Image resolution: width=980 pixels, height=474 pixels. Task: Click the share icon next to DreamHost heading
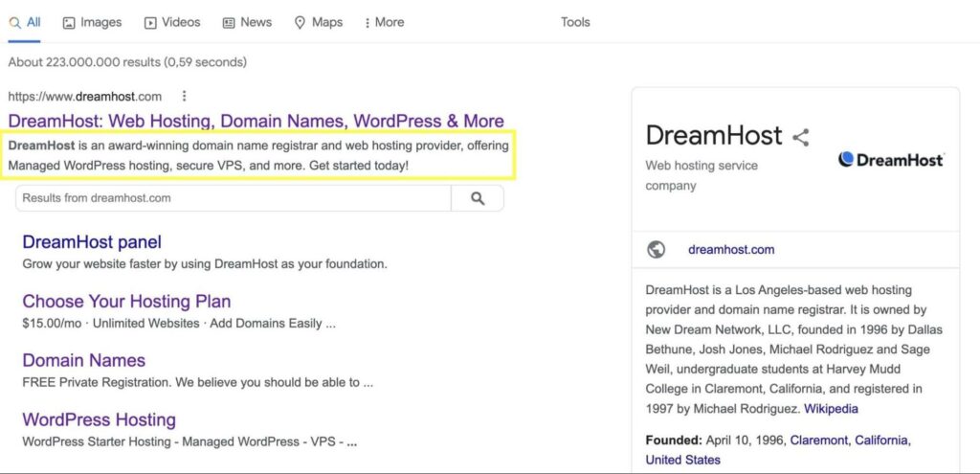(x=801, y=137)
